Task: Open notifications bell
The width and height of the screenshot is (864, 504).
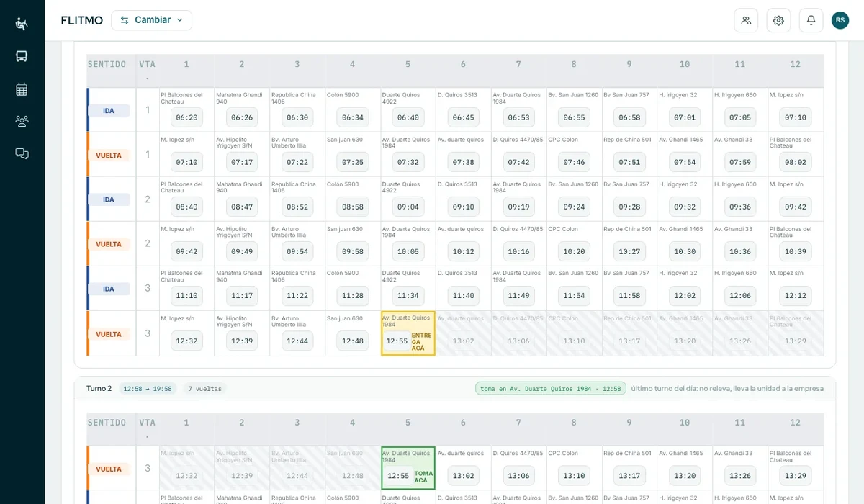Action: tap(811, 20)
